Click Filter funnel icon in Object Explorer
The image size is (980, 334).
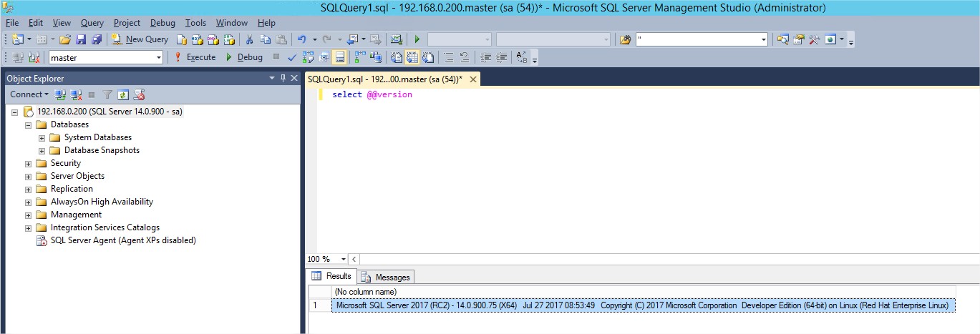pos(107,94)
